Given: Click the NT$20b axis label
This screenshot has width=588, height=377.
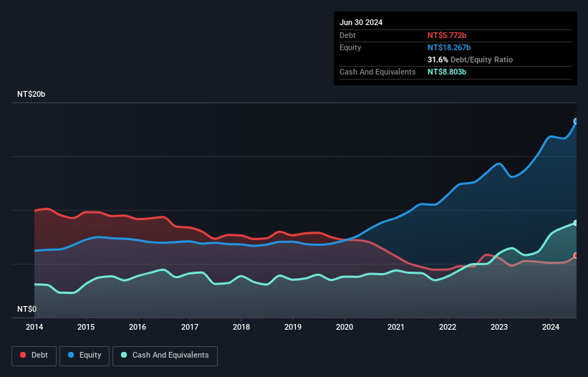Looking at the screenshot, I should 31,94.
